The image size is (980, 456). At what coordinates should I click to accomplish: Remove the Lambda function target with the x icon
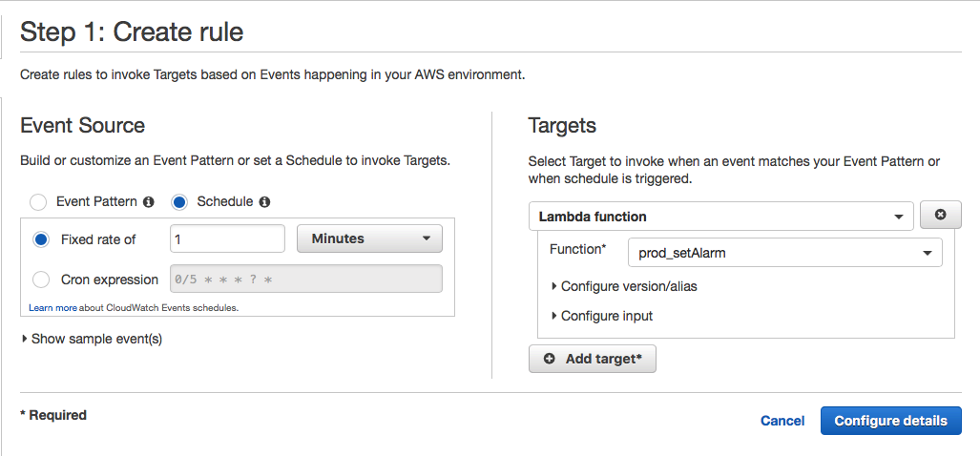[940, 216]
